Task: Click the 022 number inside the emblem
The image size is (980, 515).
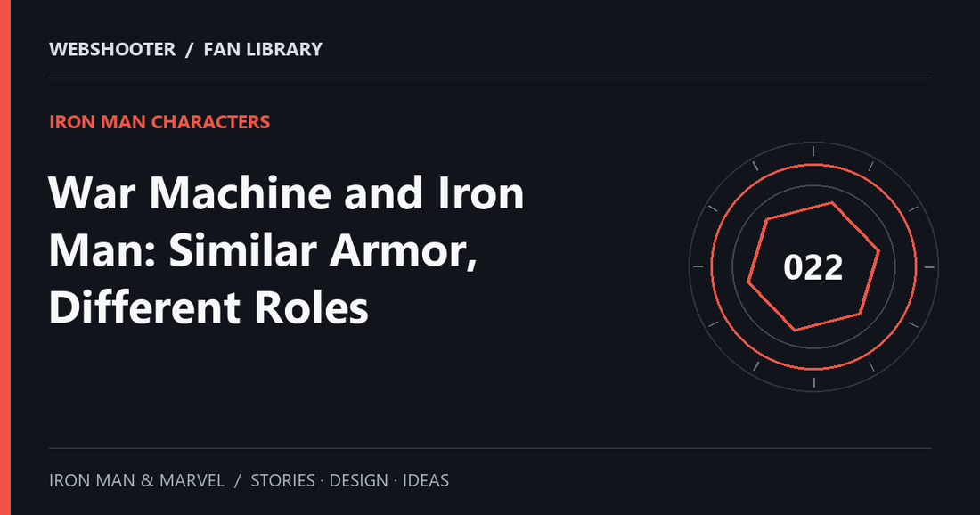Action: [x=813, y=267]
